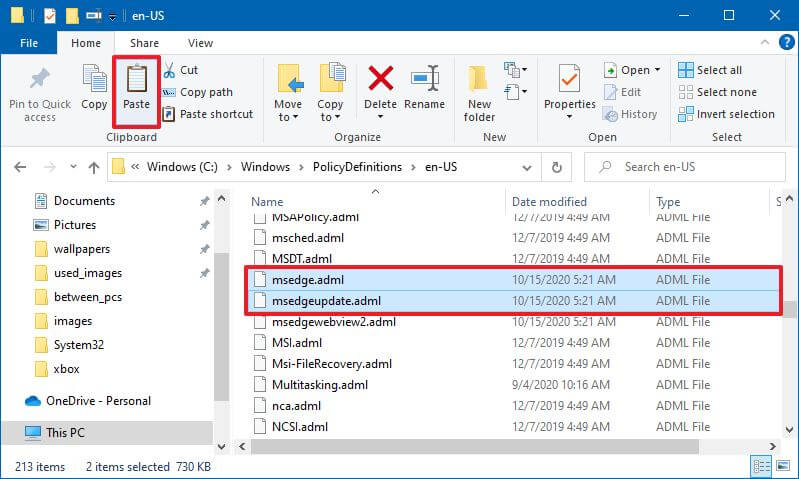Click Select all
799x479 pixels.
point(710,70)
